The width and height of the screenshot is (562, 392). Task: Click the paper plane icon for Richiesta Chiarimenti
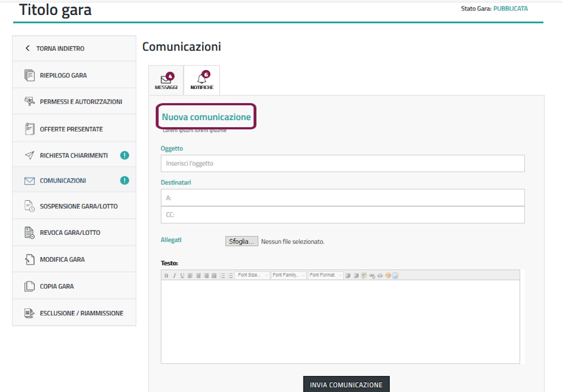pos(30,156)
